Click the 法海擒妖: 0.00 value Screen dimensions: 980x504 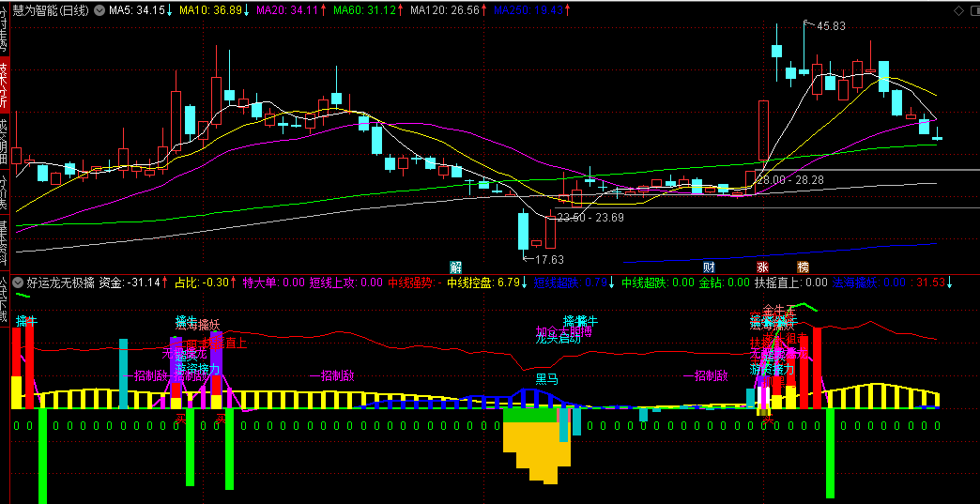tap(868, 283)
